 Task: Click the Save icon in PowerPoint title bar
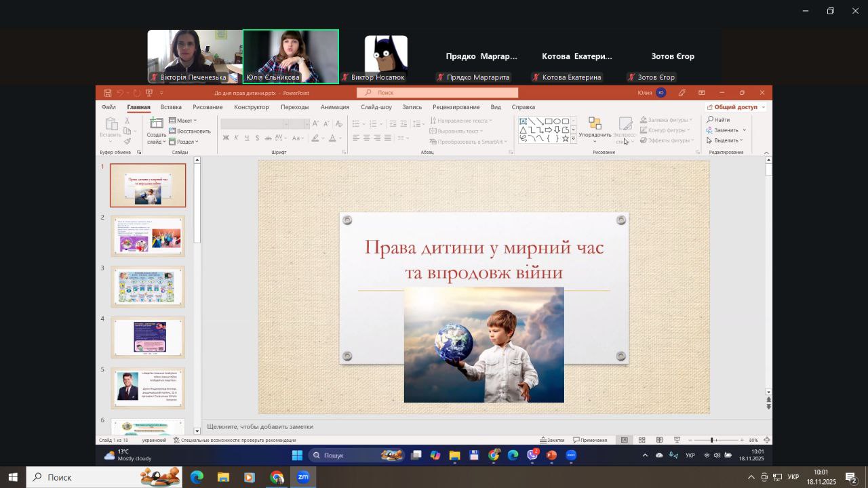tap(107, 93)
